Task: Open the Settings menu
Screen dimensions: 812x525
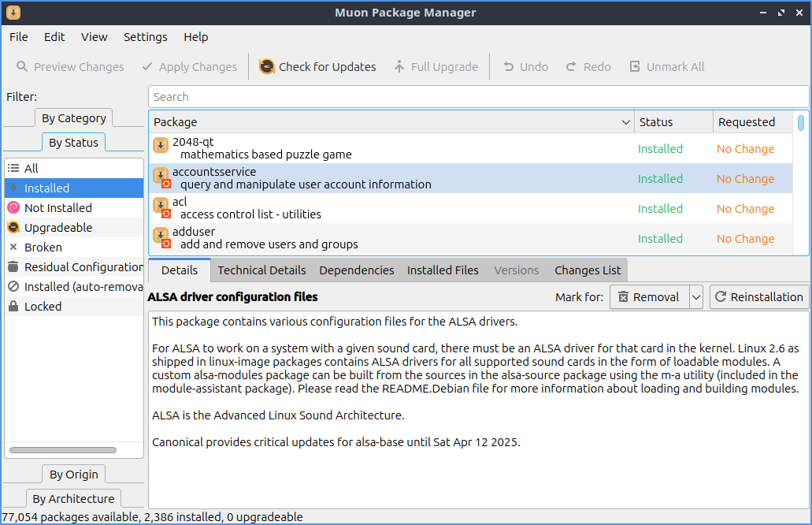Action: 145,37
